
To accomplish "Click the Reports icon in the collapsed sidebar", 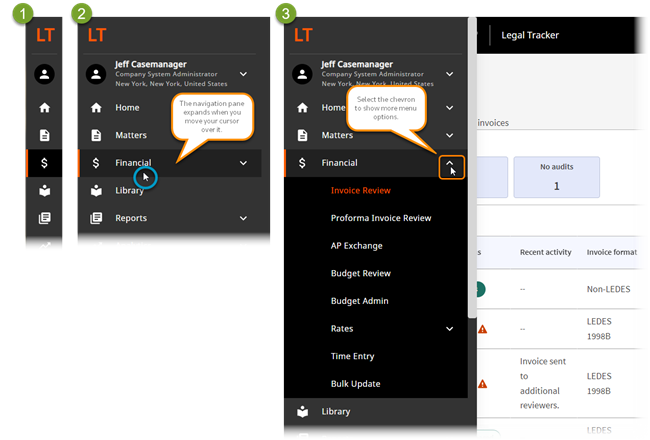I will pyautogui.click(x=44, y=218).
